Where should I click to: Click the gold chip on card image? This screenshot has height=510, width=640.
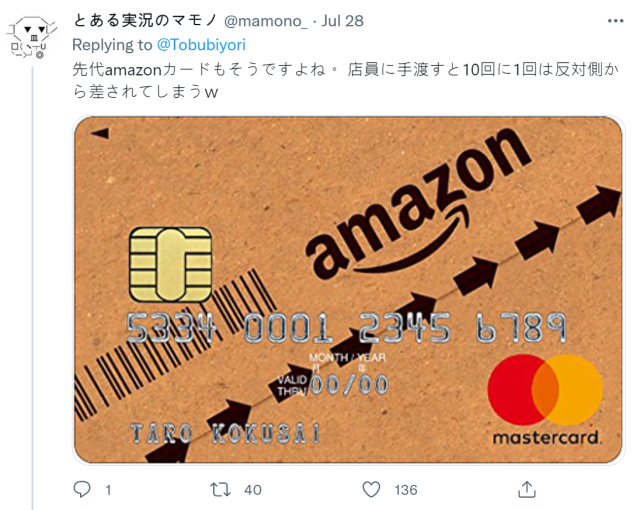tap(170, 264)
